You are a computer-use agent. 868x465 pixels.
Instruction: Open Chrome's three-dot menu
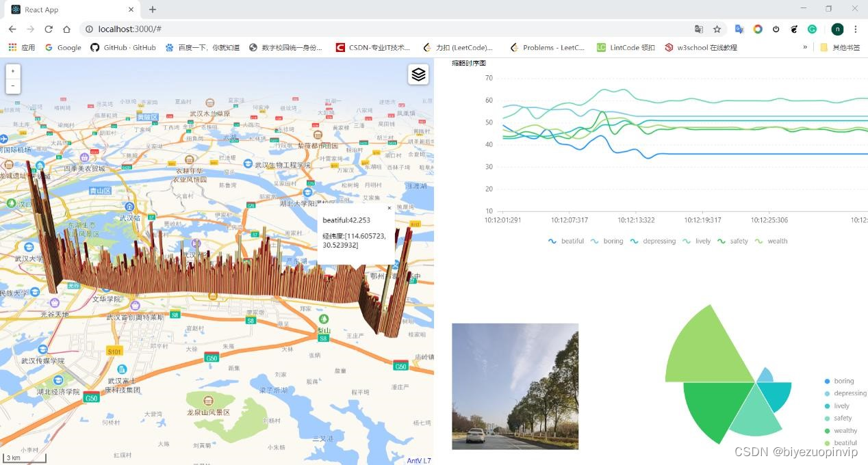click(856, 29)
